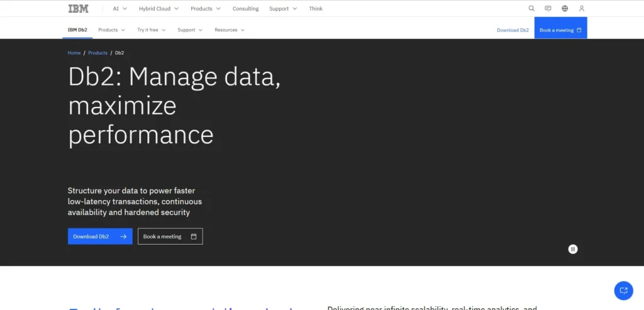The image size is (644, 310).
Task: Click the IBM logo
Action: (x=78, y=9)
